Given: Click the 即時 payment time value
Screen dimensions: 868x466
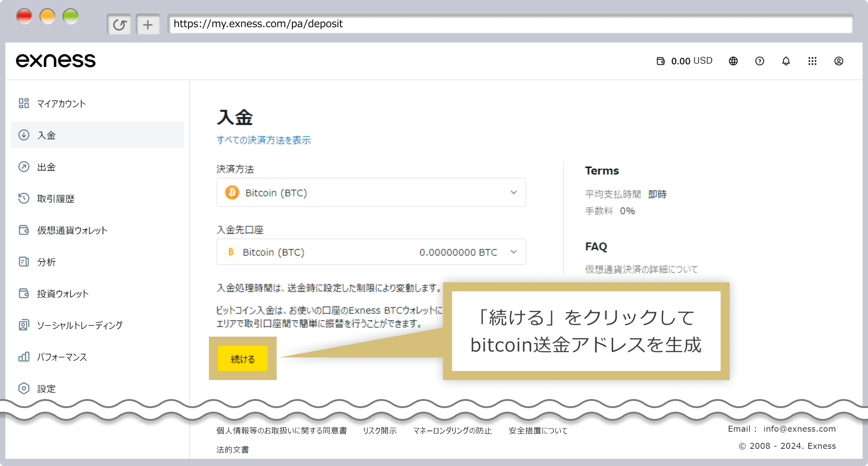Looking at the screenshot, I should [x=657, y=194].
